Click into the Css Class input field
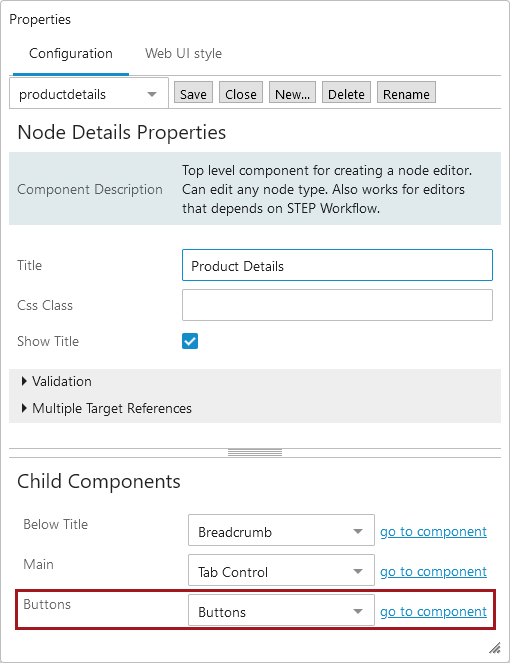510x663 pixels. pyautogui.click(x=337, y=305)
